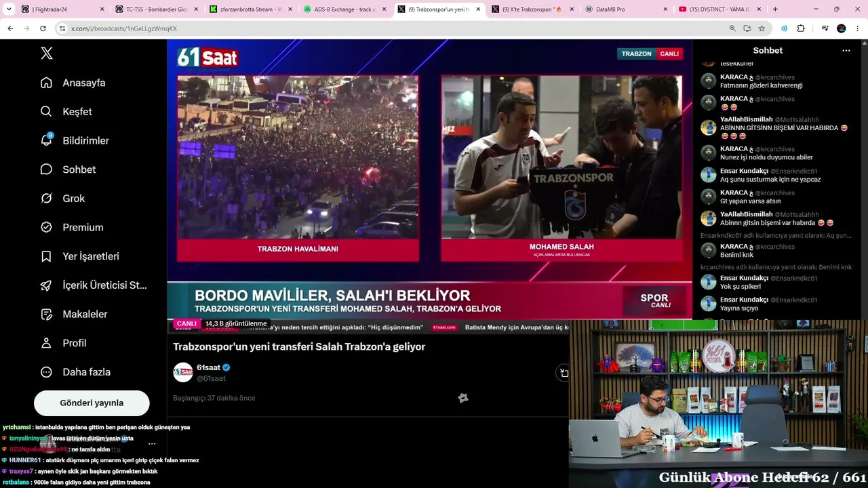Image resolution: width=868 pixels, height=488 pixels.
Task: Open a new browser tab
Action: (775, 9)
